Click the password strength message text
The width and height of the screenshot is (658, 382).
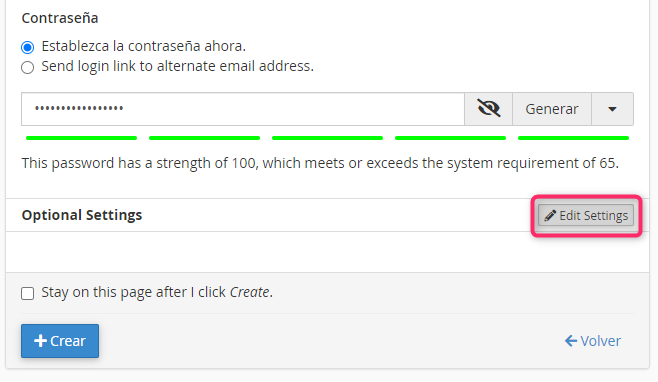click(320, 163)
